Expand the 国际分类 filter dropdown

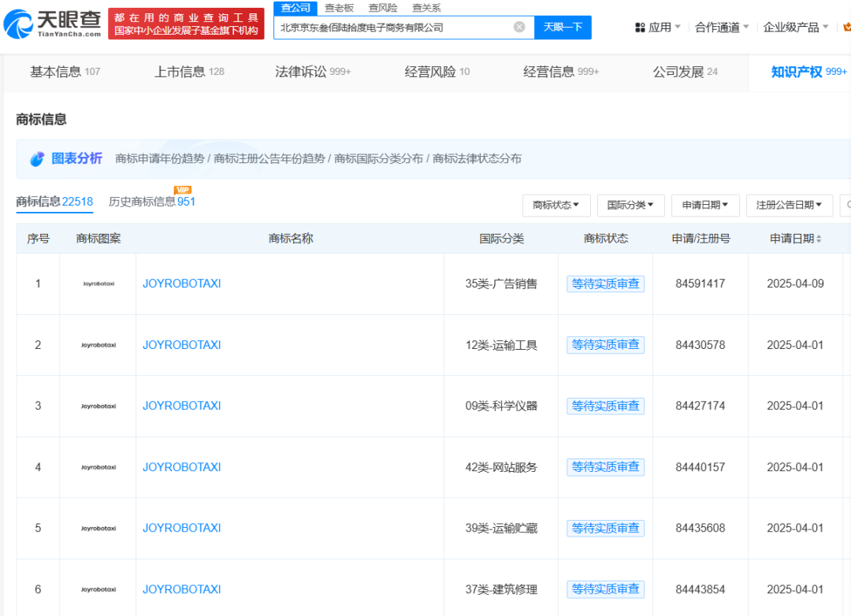[630, 206]
